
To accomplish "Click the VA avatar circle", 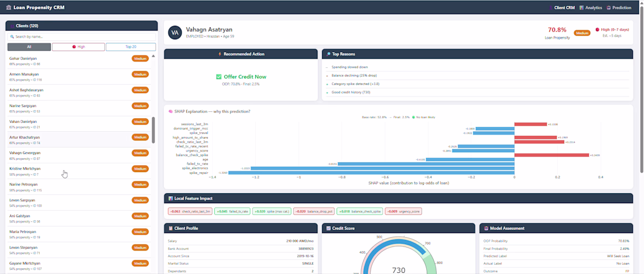I will click(x=175, y=32).
